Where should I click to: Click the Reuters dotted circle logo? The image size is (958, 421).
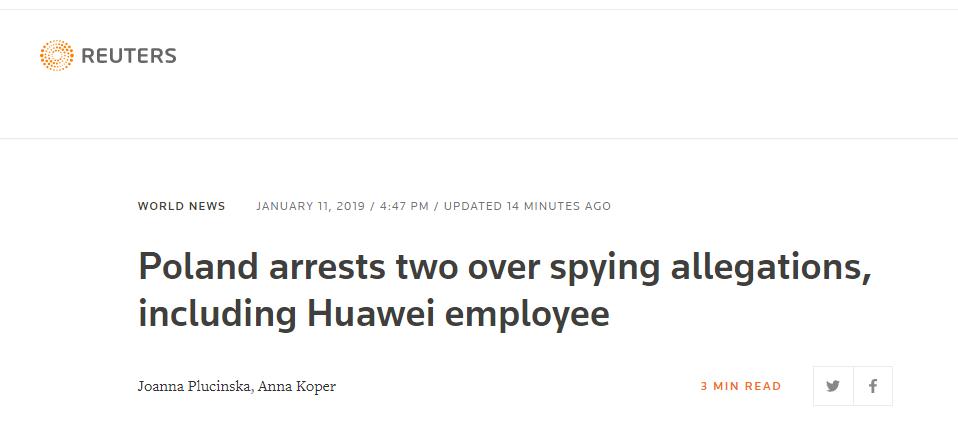56,56
